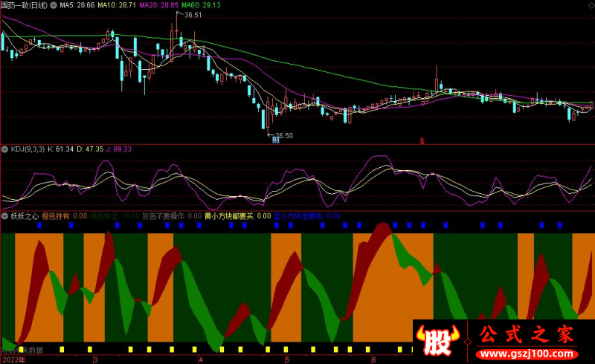Click the MA5: 28.66 label
This screenshot has height=364, width=595.
77,5
